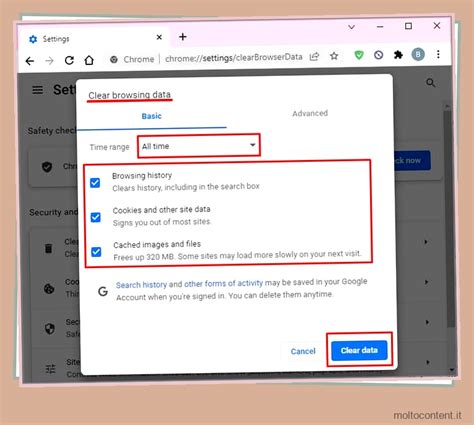
Task: Click the Cancel button
Action: coord(303,351)
